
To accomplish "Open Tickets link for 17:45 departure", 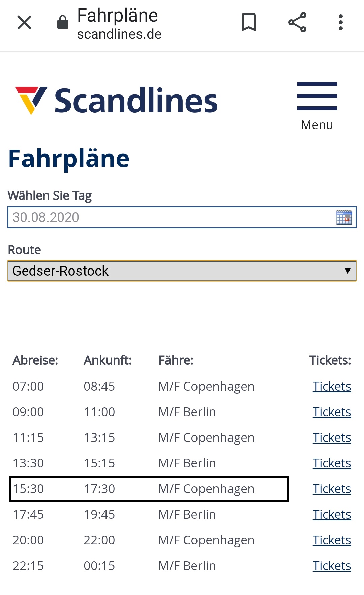I will point(332,514).
